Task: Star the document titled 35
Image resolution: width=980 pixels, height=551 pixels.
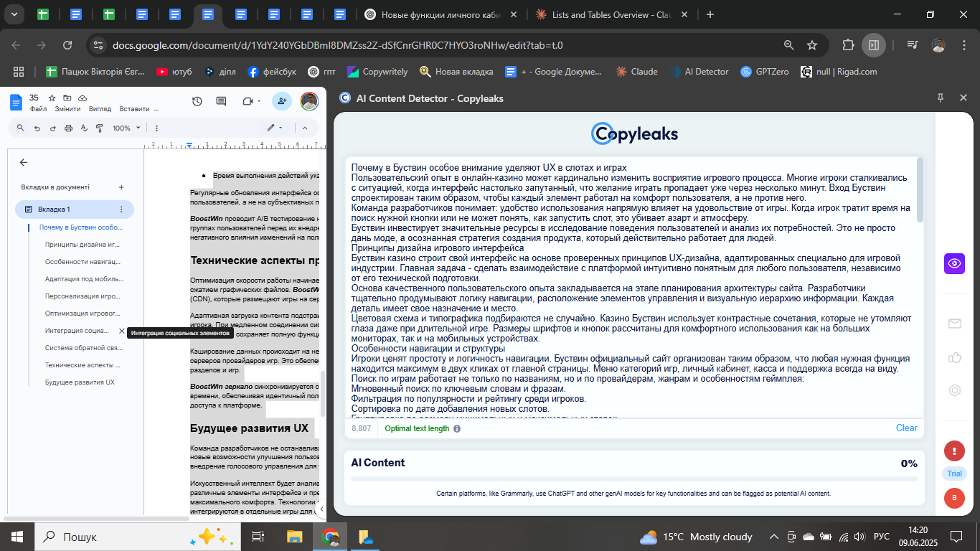Action: [52, 98]
